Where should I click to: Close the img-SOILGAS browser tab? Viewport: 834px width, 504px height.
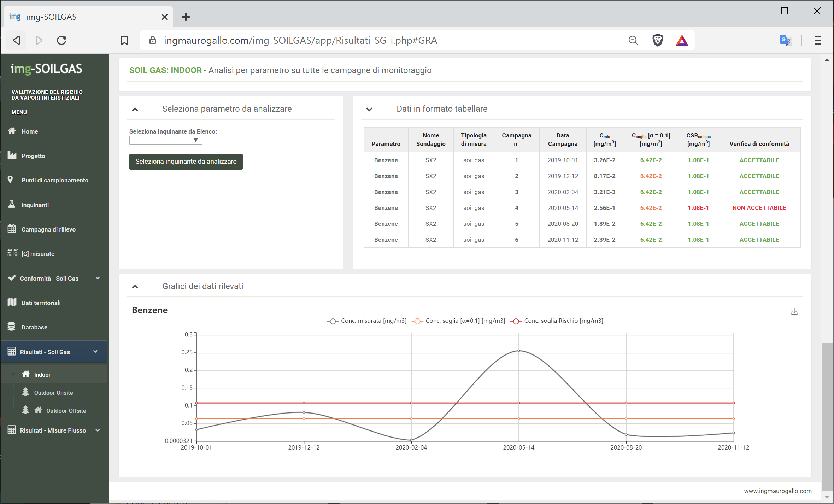[x=164, y=17]
